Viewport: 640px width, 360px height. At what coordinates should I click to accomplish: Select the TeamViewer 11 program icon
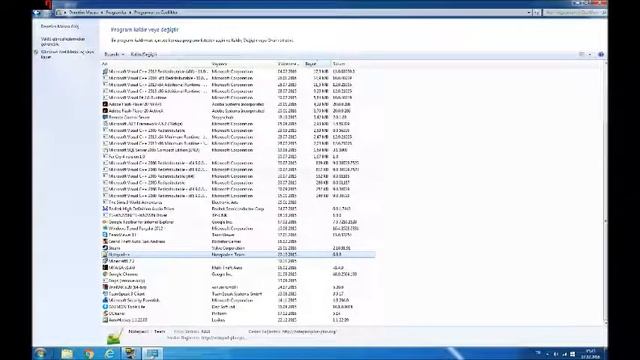point(105,235)
